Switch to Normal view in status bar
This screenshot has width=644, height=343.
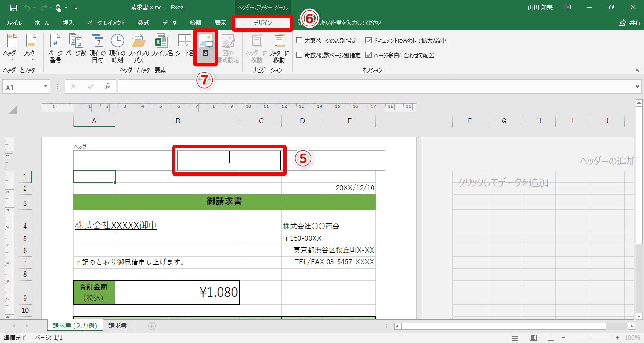pyautogui.click(x=515, y=338)
